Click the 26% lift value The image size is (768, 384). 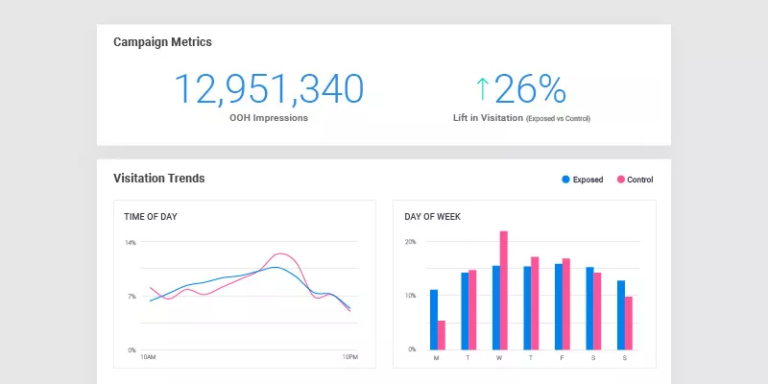click(x=530, y=89)
